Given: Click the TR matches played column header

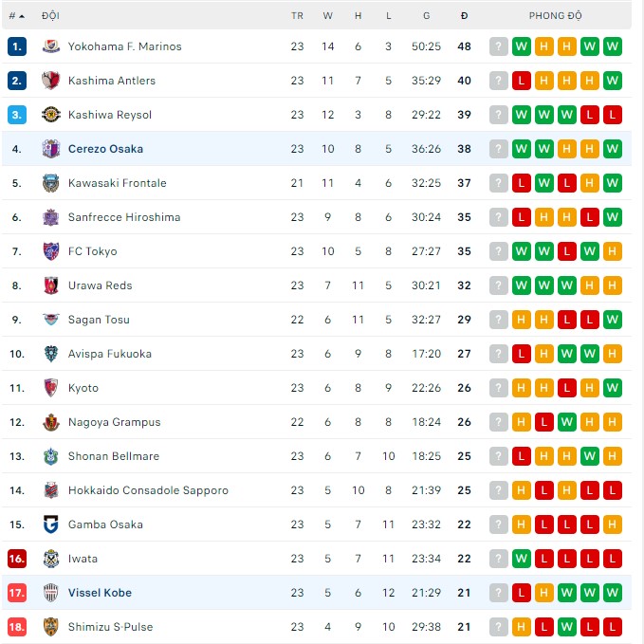Looking at the screenshot, I should click(x=298, y=16).
